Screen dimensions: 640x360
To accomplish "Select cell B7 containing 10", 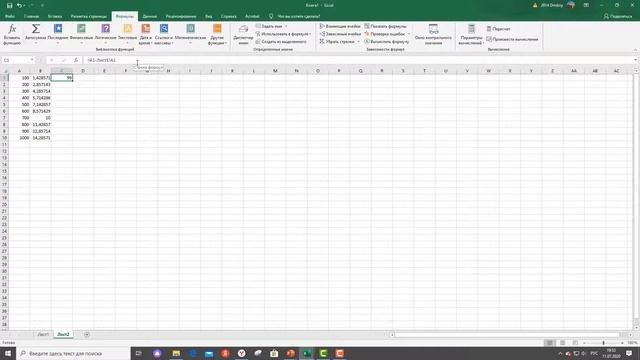I will [40, 118].
